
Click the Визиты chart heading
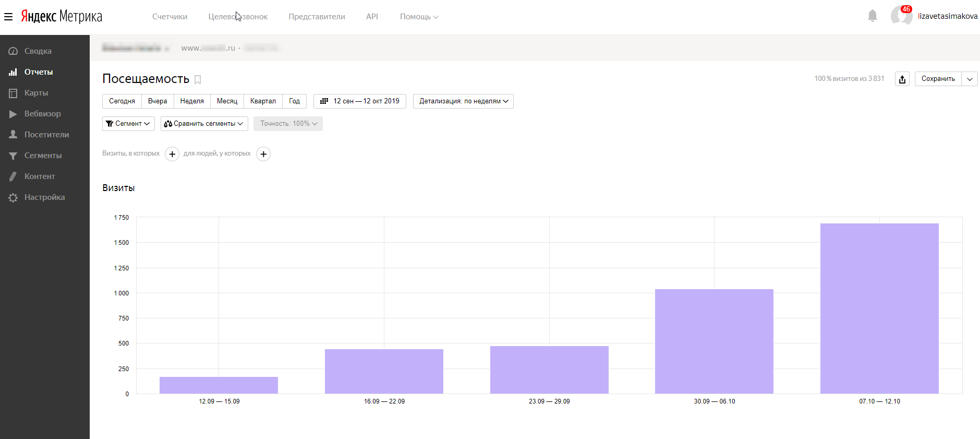pyautogui.click(x=118, y=188)
